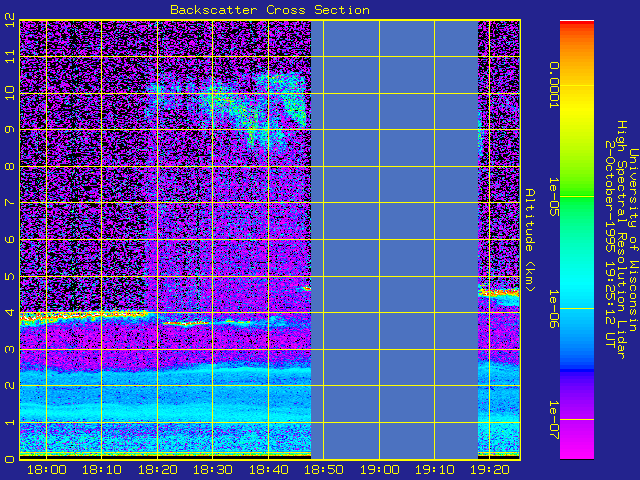The height and width of the screenshot is (480, 640).
Task: Click the gray missing-data gap in plot
Action: point(394,240)
